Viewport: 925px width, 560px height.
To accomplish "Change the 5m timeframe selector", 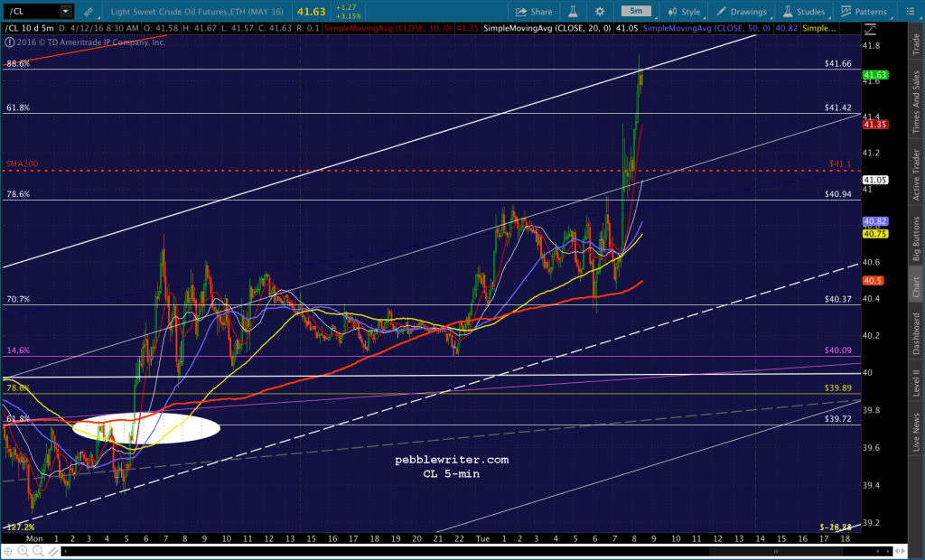I will pyautogui.click(x=636, y=11).
